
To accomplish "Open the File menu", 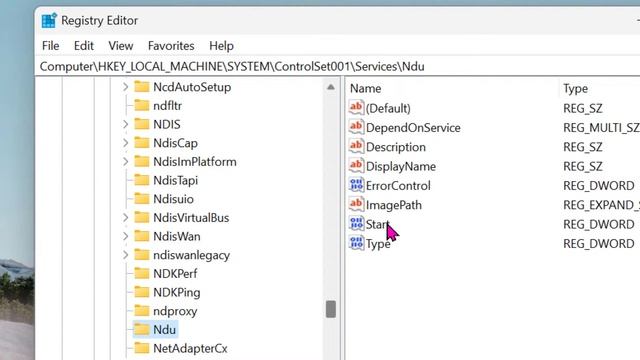I will tap(51, 46).
